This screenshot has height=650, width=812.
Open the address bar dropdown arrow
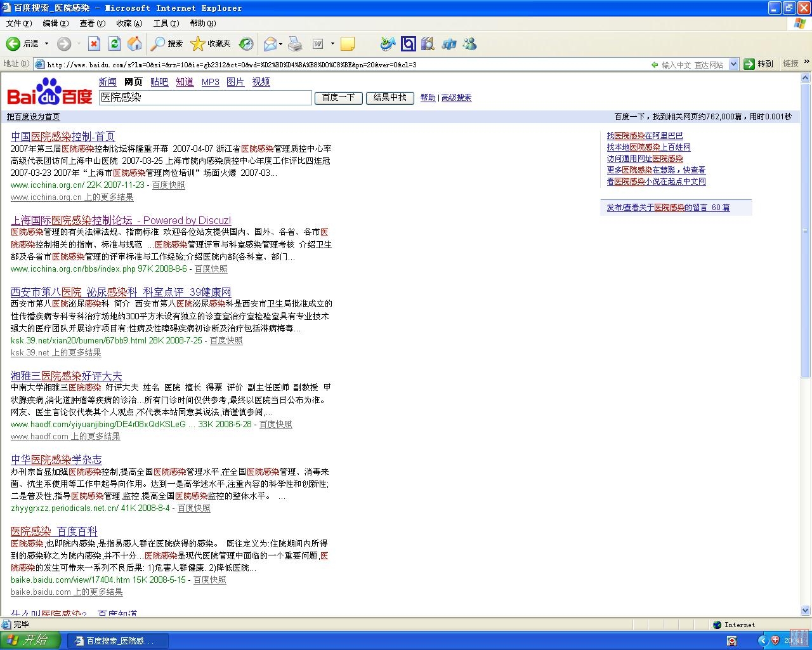click(x=734, y=64)
